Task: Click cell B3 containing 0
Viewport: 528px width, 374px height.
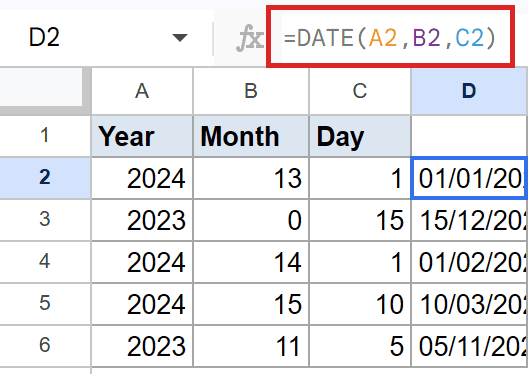Action: click(251, 220)
